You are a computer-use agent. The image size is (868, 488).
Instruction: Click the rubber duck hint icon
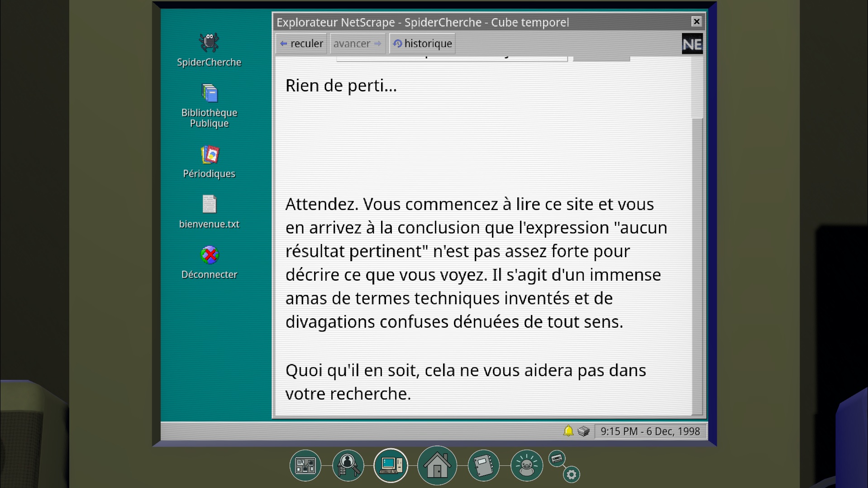(526, 465)
